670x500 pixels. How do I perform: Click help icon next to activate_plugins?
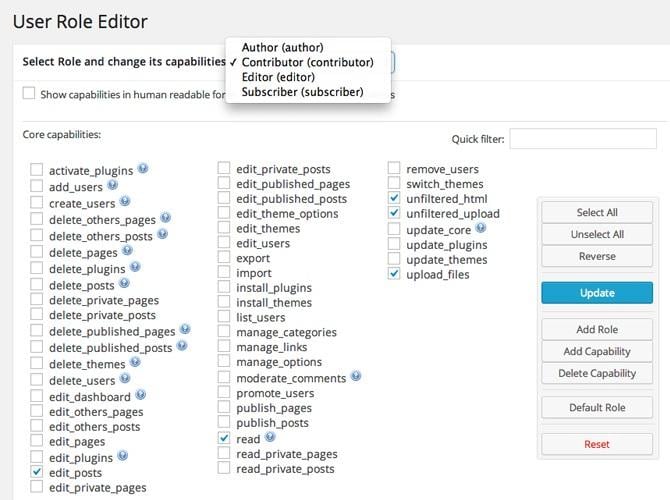(143, 169)
